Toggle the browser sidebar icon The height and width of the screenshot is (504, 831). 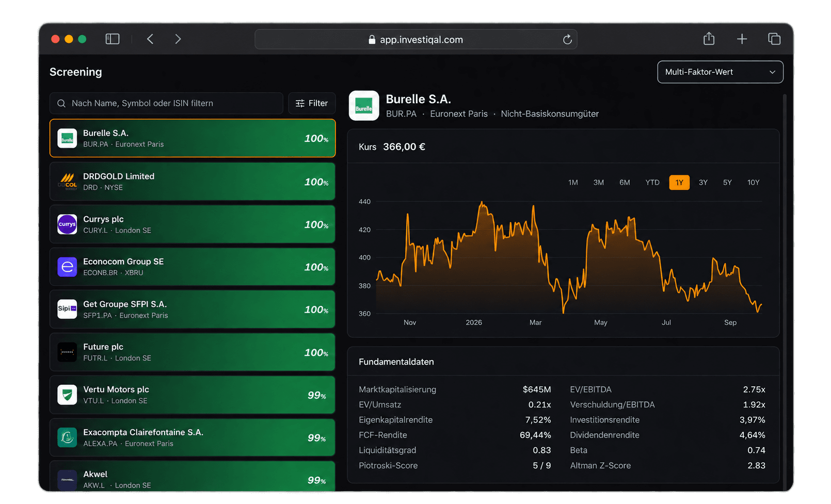113,39
